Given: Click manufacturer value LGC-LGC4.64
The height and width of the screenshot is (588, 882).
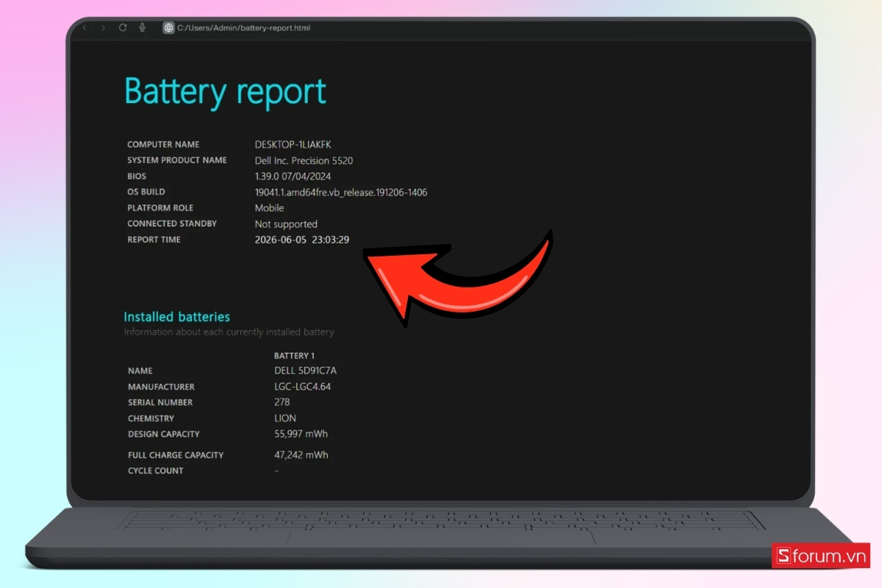Looking at the screenshot, I should point(303,387).
